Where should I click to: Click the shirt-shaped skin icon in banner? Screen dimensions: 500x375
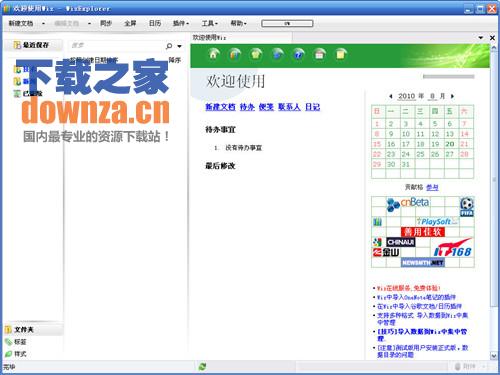pyautogui.click(x=256, y=54)
